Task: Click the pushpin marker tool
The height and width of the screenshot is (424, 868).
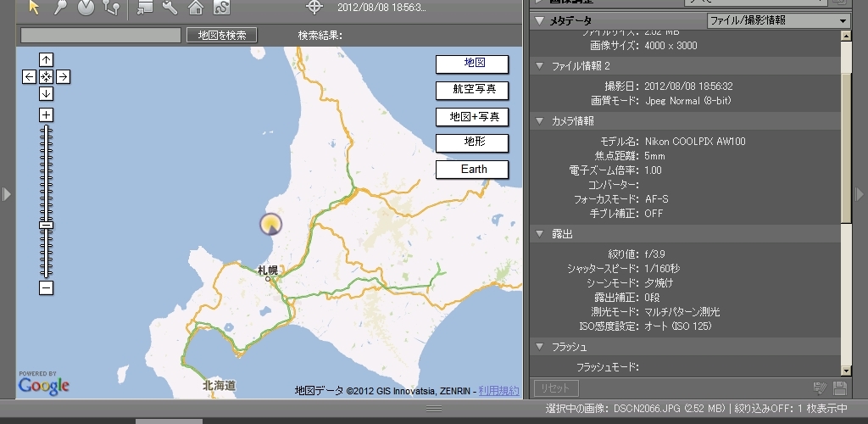Action: click(x=59, y=8)
